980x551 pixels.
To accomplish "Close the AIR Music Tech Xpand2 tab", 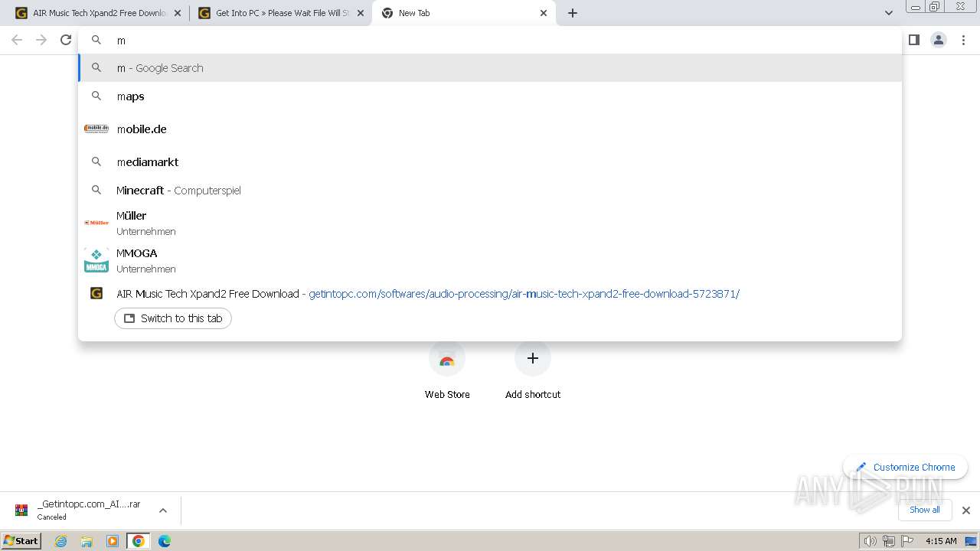I will (x=178, y=13).
